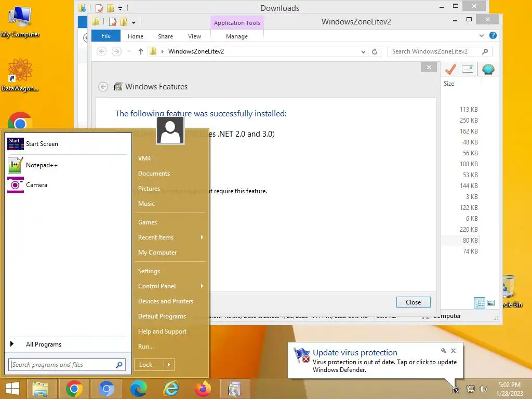
Task: Expand the ribbon chevron
Action: [x=482, y=36]
